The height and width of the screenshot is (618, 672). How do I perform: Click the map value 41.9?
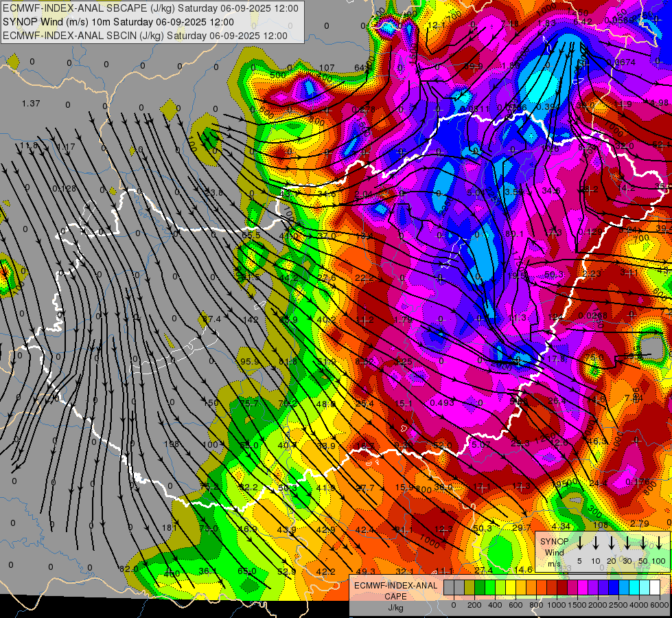(326, 488)
